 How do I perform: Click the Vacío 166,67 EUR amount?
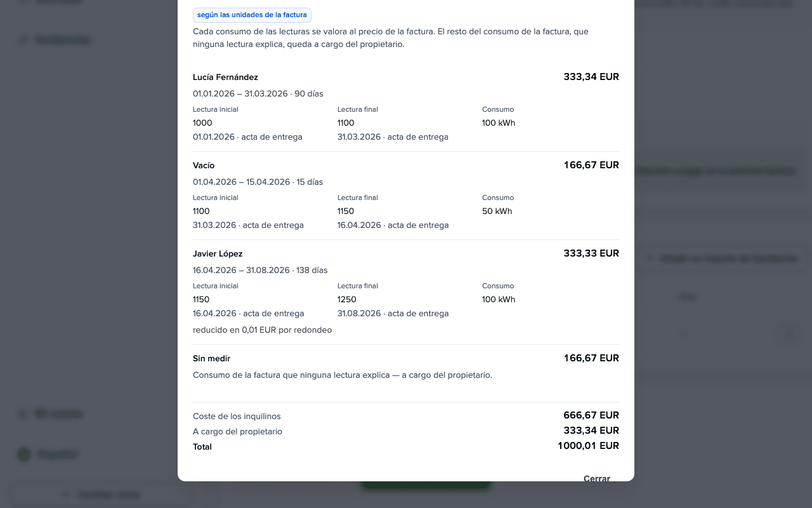[x=591, y=165]
